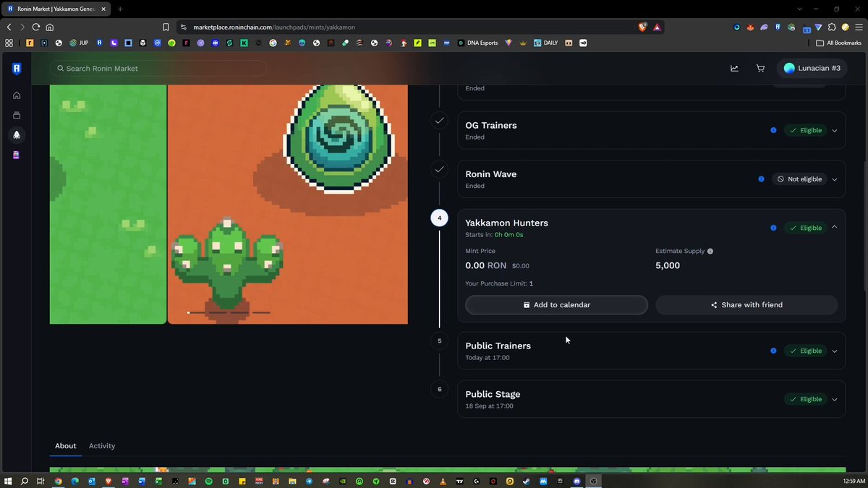868x488 pixels.
Task: Click the browser home button
Action: click(x=50, y=27)
